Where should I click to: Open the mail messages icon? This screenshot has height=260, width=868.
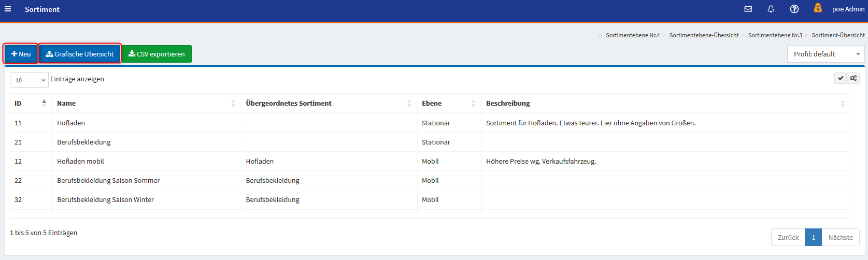[748, 9]
